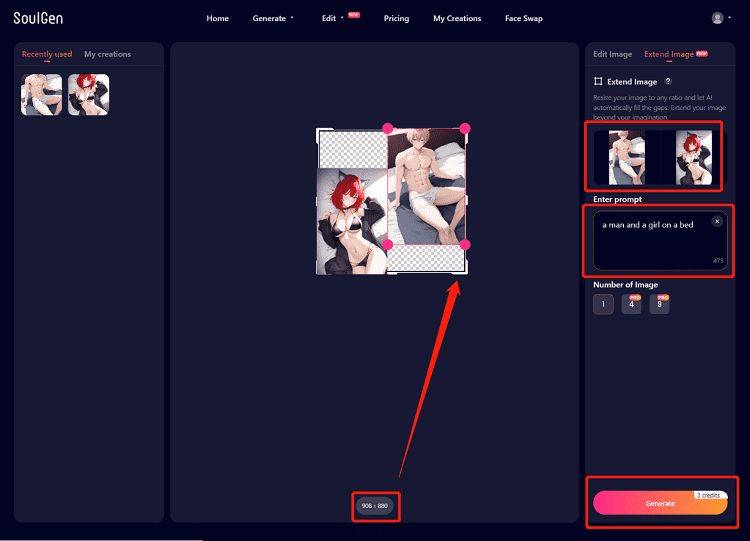Click the canvas size indicator pill
Image resolution: width=750 pixels, height=541 pixels.
[375, 506]
